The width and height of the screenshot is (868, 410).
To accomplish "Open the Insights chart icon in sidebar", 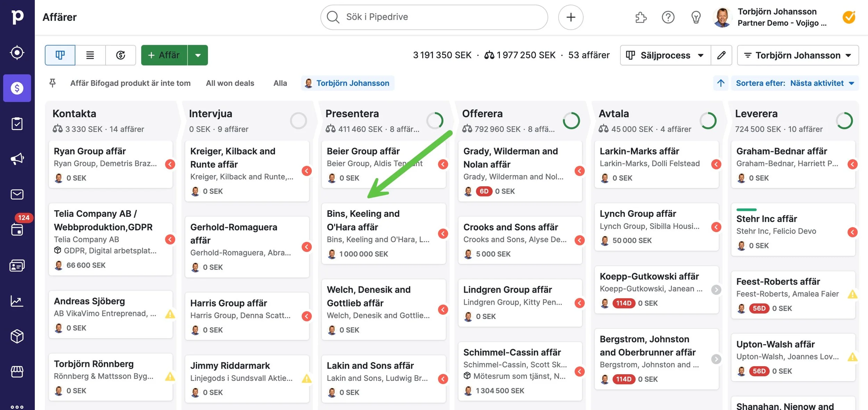I will tap(17, 301).
